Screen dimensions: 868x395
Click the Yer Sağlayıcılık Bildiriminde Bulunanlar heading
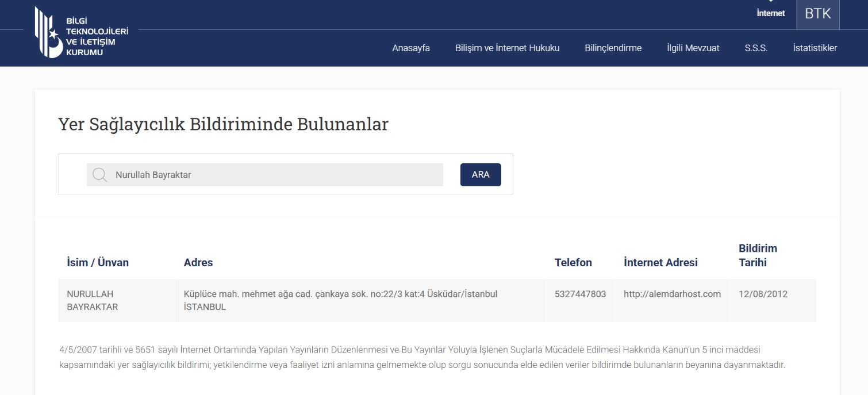coord(223,124)
